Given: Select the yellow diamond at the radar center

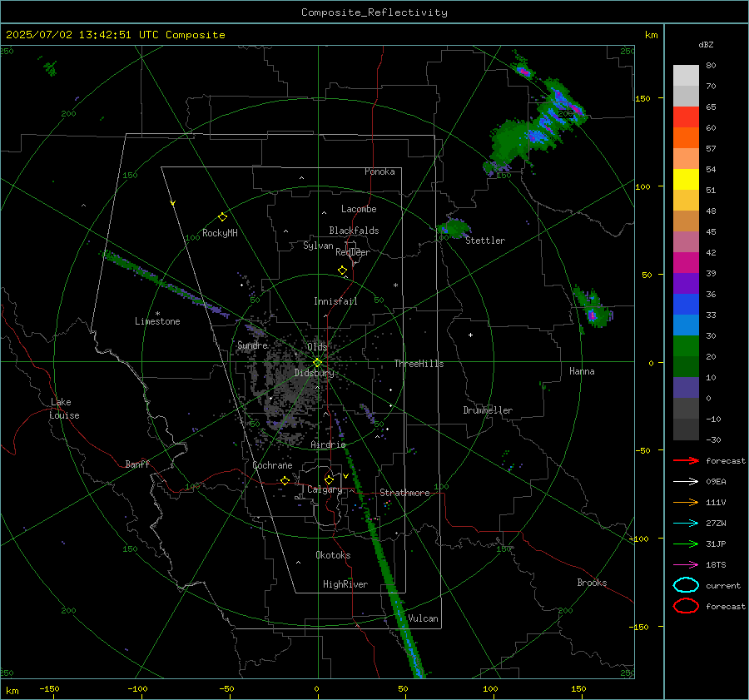Looking at the screenshot, I should point(317,363).
